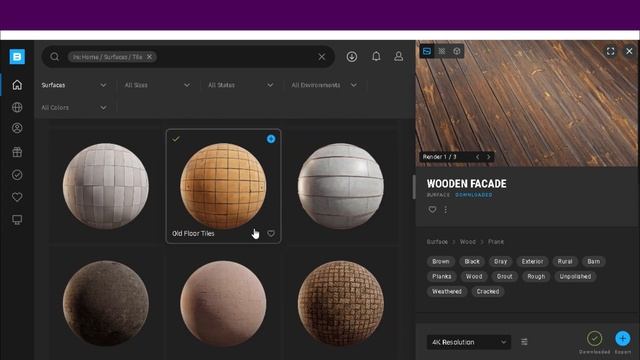
Task: Open the All States dropdown
Action: click(240, 85)
